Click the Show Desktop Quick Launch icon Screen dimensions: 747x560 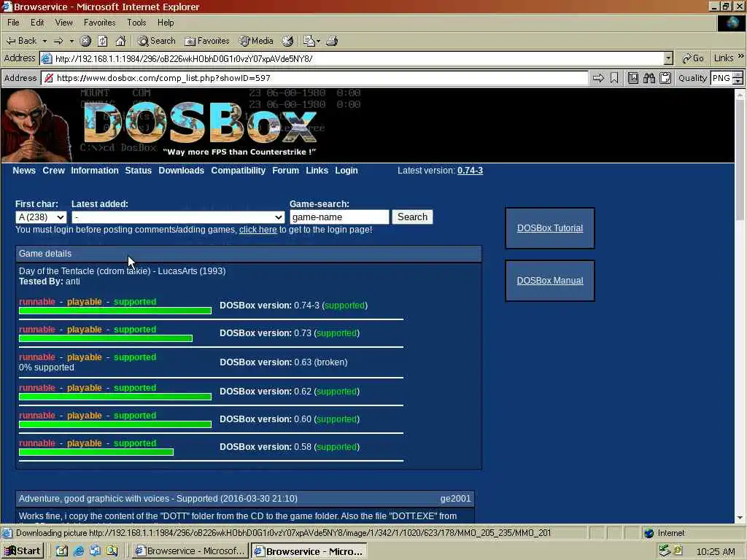click(62, 551)
